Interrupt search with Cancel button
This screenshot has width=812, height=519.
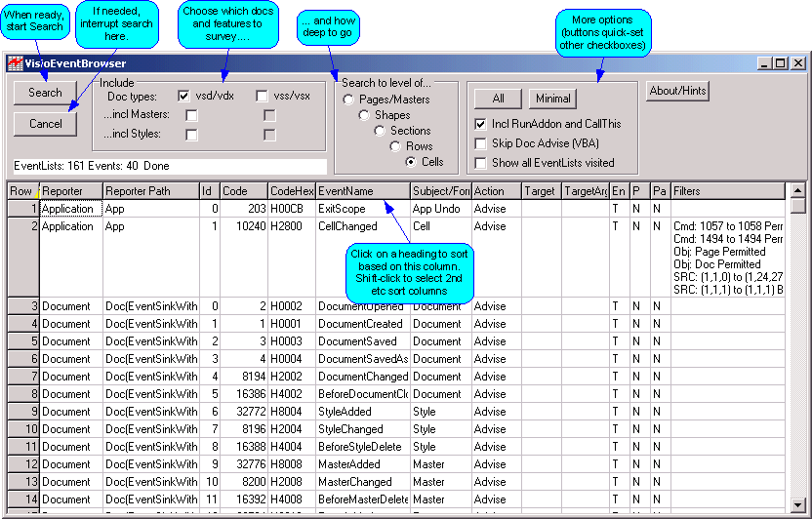click(x=45, y=124)
